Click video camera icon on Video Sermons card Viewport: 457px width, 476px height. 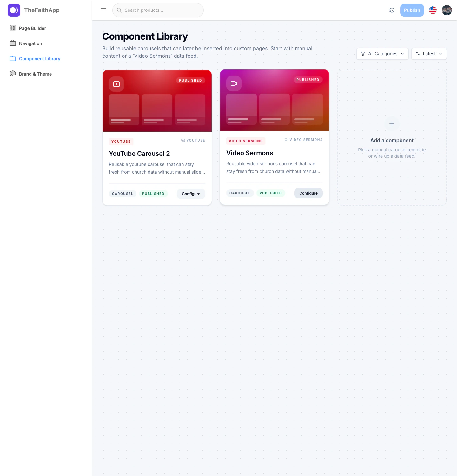tap(234, 83)
